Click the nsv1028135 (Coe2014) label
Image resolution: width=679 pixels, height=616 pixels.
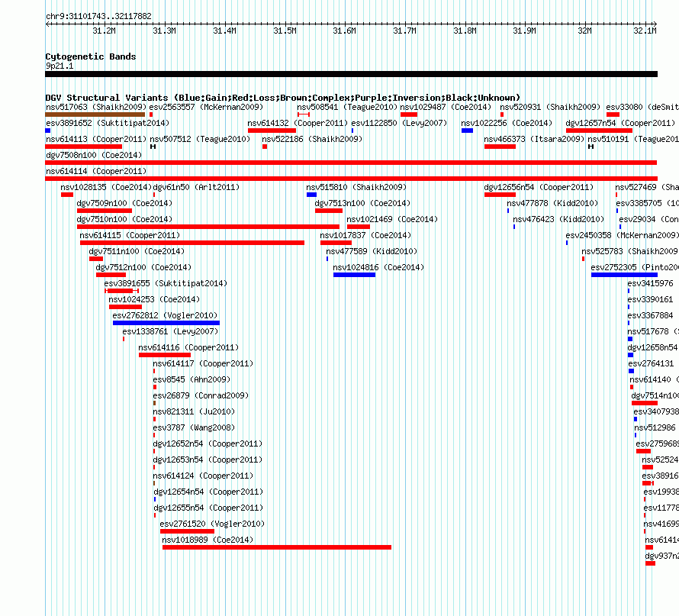(106, 187)
